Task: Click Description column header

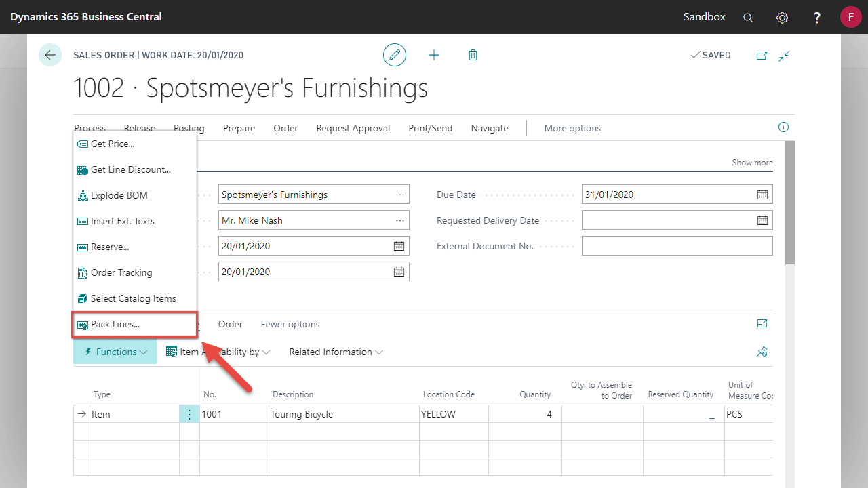Action: tap(293, 394)
